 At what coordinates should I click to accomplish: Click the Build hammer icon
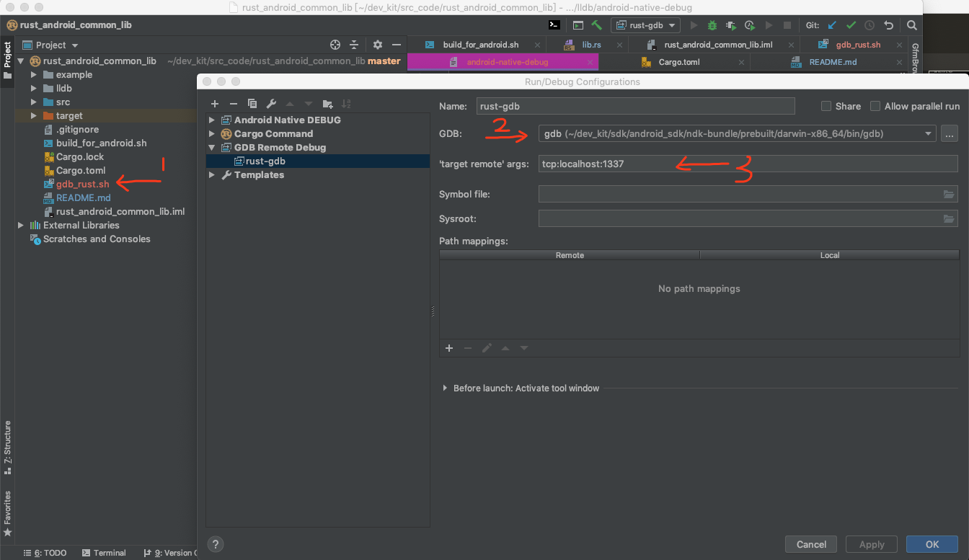[x=597, y=25]
